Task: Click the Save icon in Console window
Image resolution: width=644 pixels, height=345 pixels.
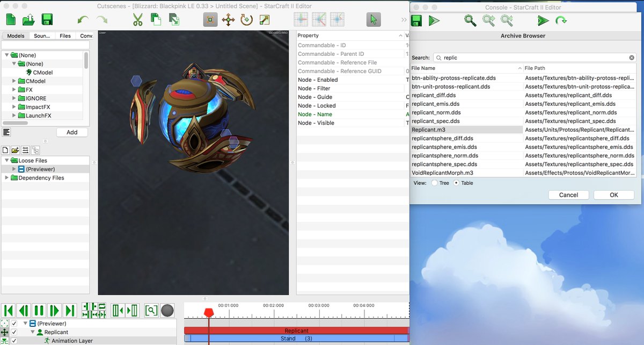Action: click(416, 21)
